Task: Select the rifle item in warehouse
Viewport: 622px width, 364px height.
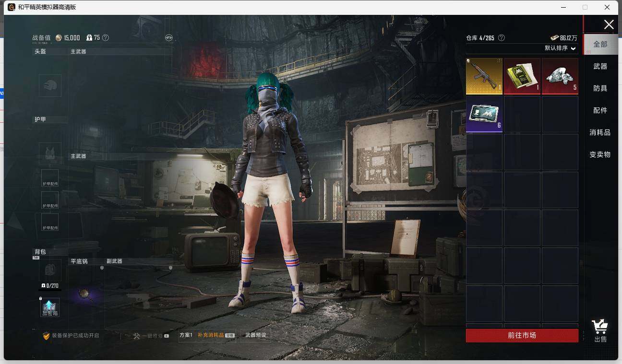Action: pos(484,76)
